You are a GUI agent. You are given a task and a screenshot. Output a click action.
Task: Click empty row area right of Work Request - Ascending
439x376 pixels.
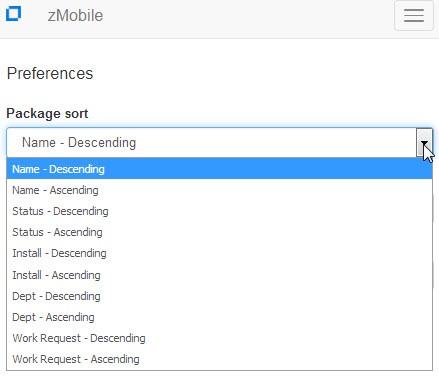point(286,359)
